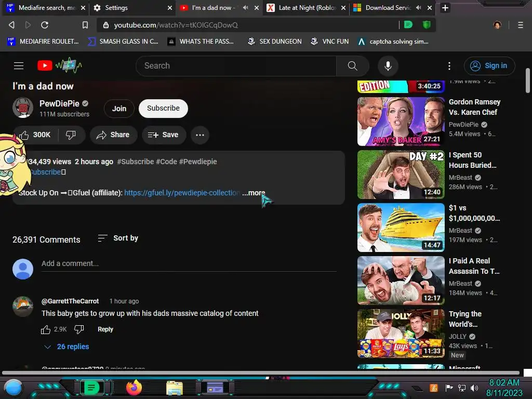Image resolution: width=532 pixels, height=399 pixels.
Task: Open File Explorer from the taskbar
Action: pos(175,388)
